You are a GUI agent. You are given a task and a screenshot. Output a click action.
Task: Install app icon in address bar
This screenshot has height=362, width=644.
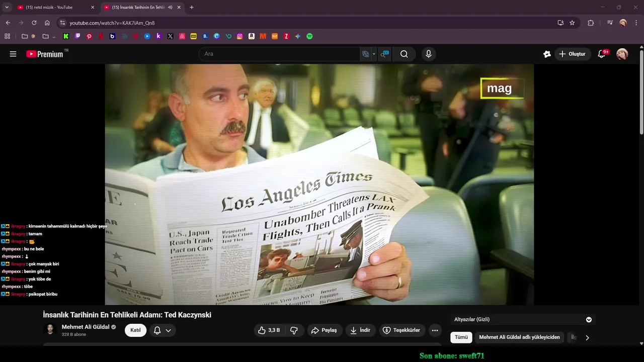[560, 23]
